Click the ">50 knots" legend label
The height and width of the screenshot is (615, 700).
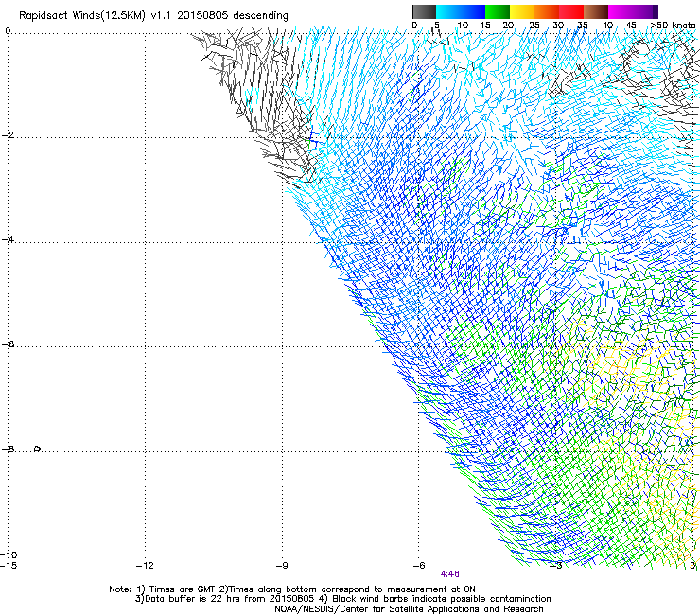pyautogui.click(x=673, y=26)
